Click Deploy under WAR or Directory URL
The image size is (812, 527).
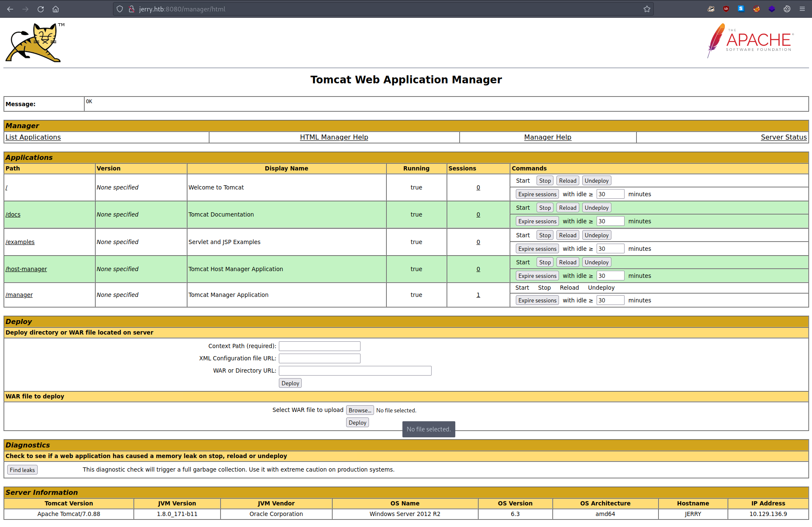290,383
